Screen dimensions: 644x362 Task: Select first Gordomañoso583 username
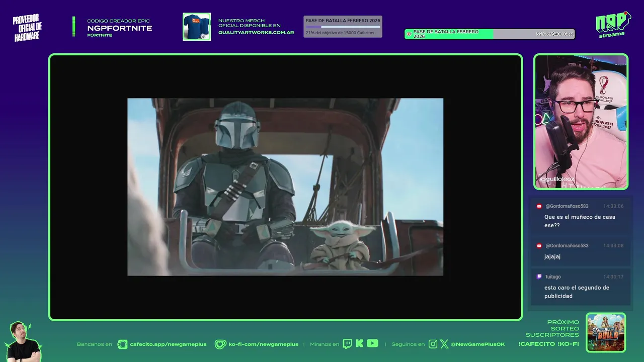567,206
